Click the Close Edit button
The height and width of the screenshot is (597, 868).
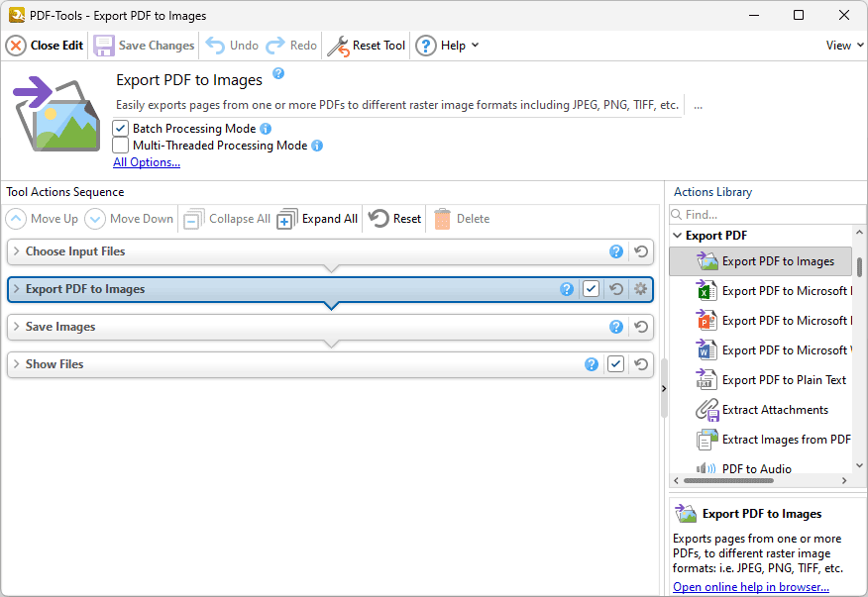click(45, 46)
